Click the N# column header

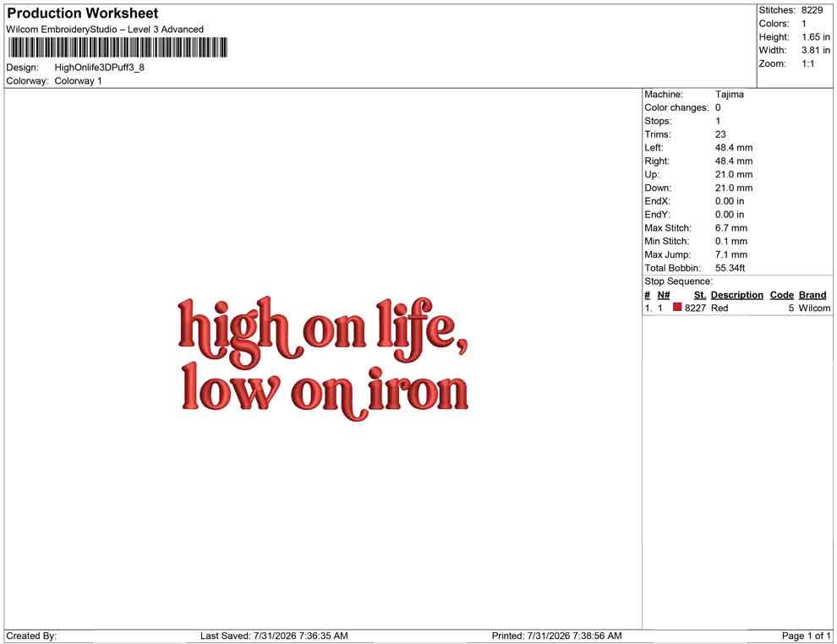coord(664,295)
